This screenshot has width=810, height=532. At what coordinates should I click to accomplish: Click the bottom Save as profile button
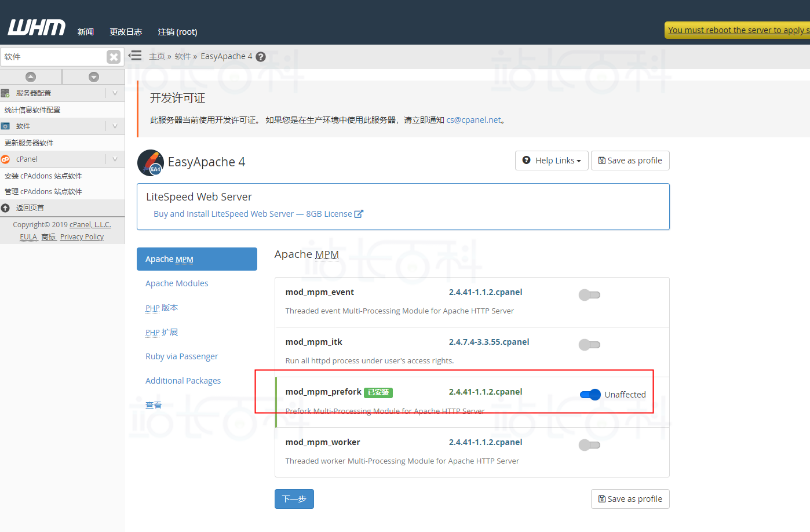tap(630, 499)
